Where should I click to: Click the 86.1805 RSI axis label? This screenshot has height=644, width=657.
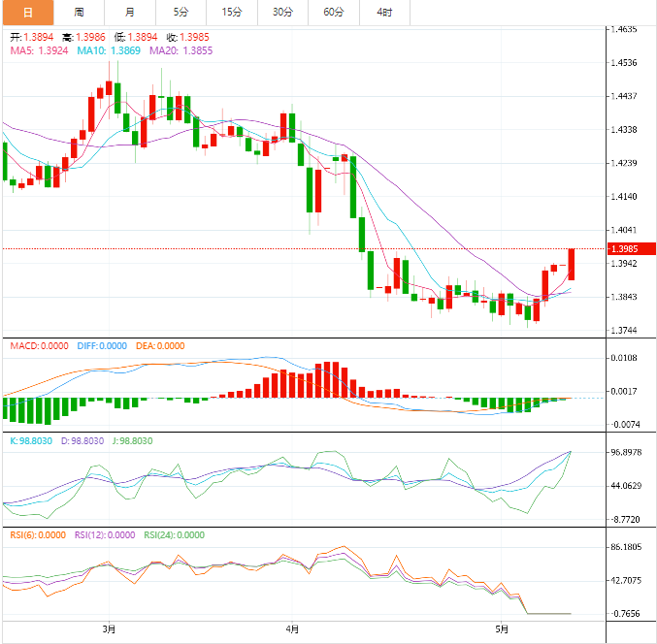click(x=626, y=547)
